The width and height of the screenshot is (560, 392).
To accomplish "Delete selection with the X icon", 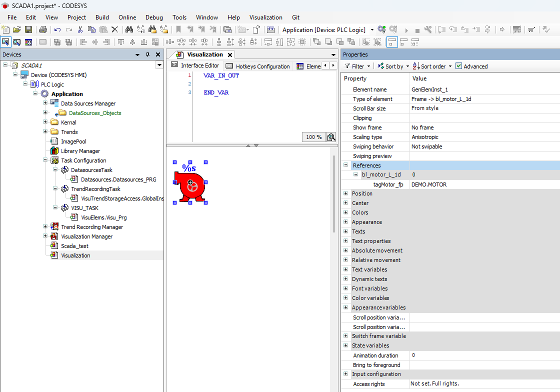I will click(114, 29).
